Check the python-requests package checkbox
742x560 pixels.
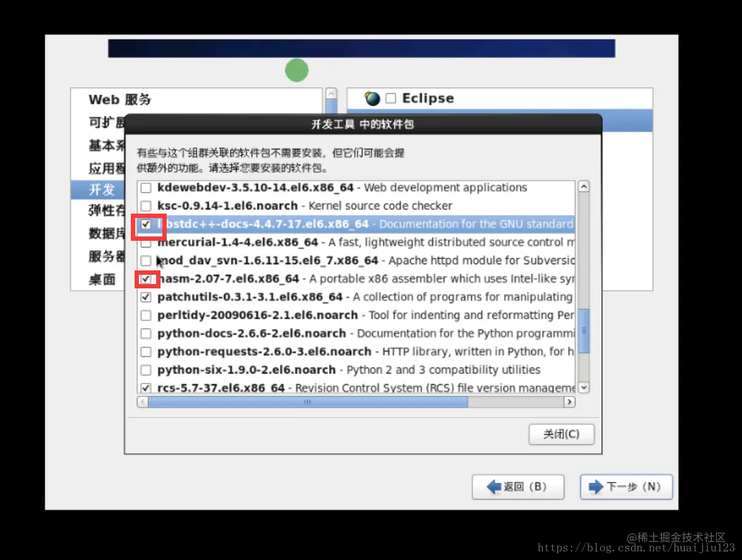point(146,352)
